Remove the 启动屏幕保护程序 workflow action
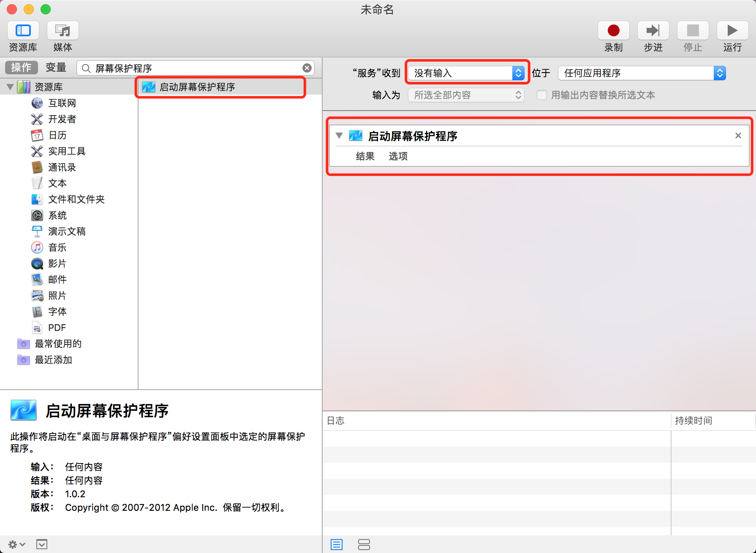The height and width of the screenshot is (553, 756). (738, 136)
